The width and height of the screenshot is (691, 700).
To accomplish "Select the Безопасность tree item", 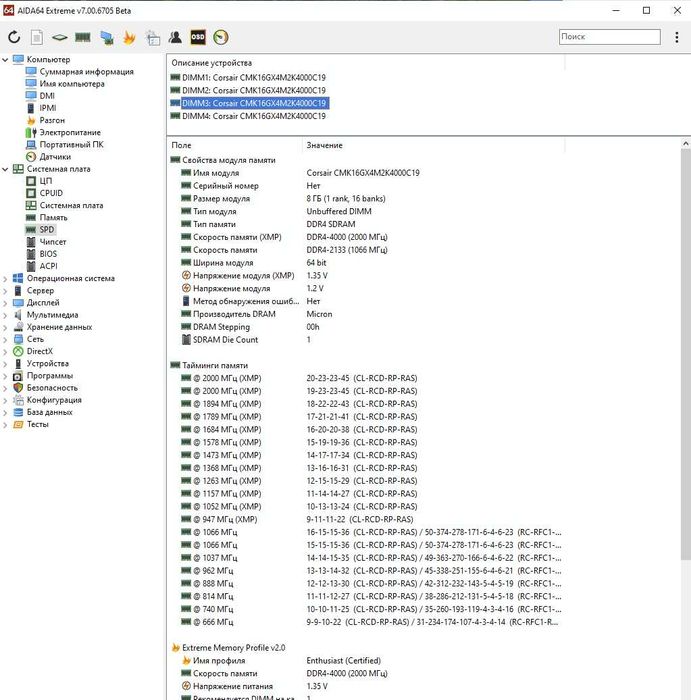I will pyautogui.click(x=52, y=388).
